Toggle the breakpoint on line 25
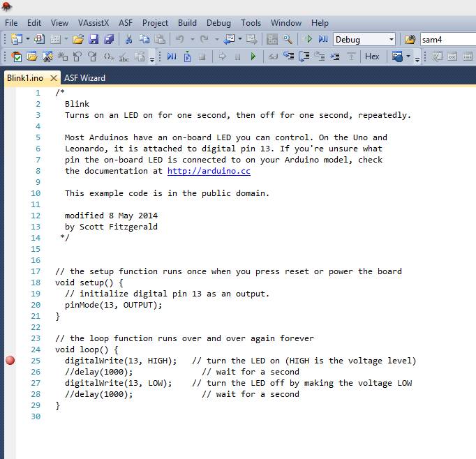This screenshot has width=476, height=459. (x=10, y=361)
